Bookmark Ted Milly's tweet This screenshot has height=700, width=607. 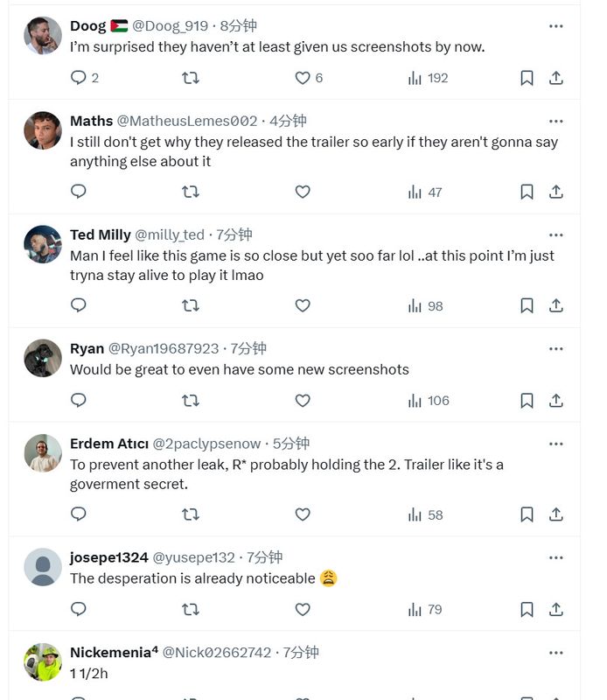[527, 305]
